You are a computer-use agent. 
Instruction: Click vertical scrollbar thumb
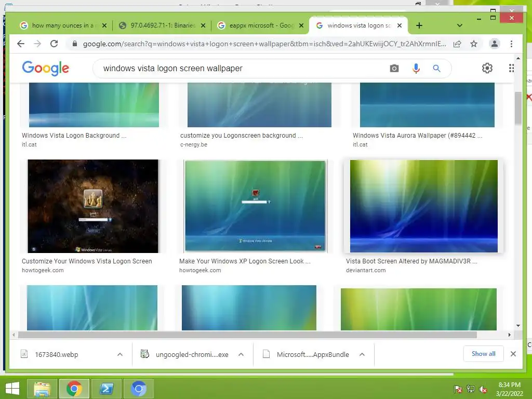pyautogui.click(x=518, y=108)
